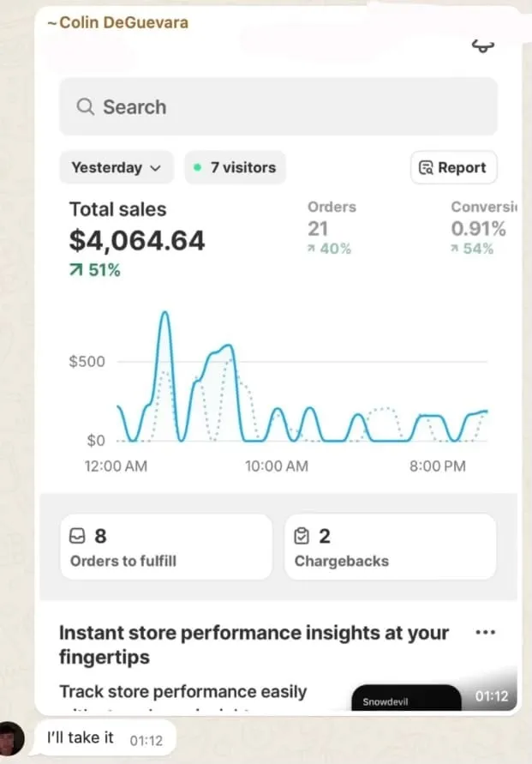Open the Yesterday date range dropdown

pos(116,168)
